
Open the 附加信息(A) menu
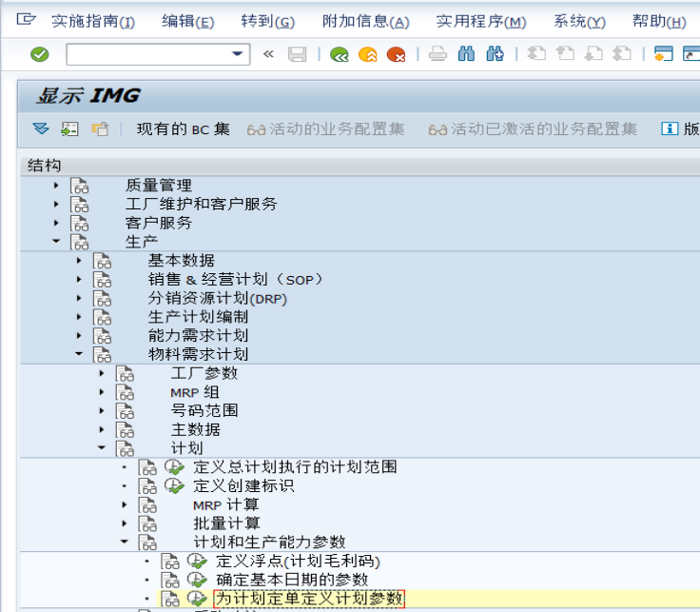point(366,21)
